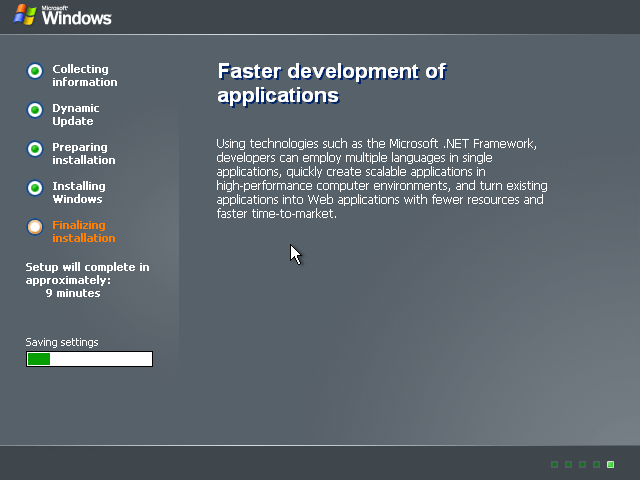Click the Windows flag logo
This screenshot has width=640, height=480.
[x=25, y=14]
